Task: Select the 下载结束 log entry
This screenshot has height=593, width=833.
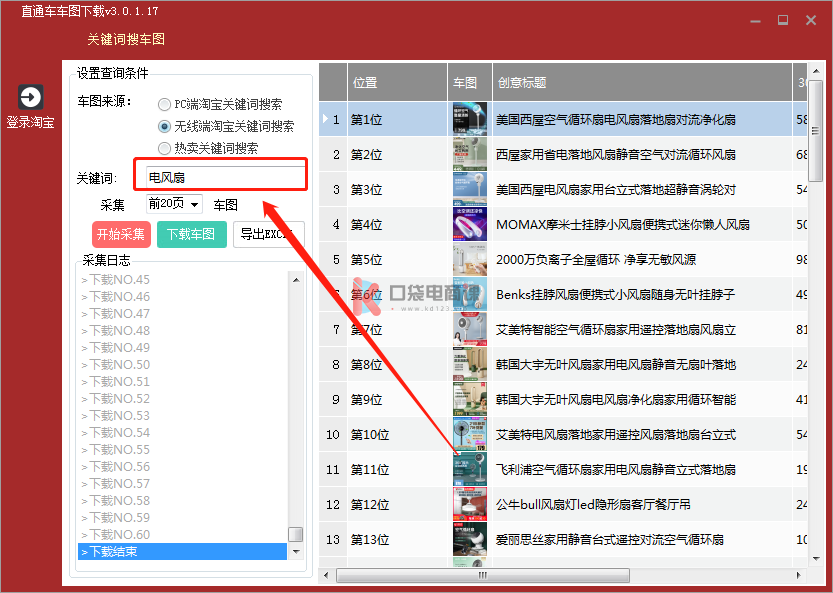Action: tap(183, 551)
